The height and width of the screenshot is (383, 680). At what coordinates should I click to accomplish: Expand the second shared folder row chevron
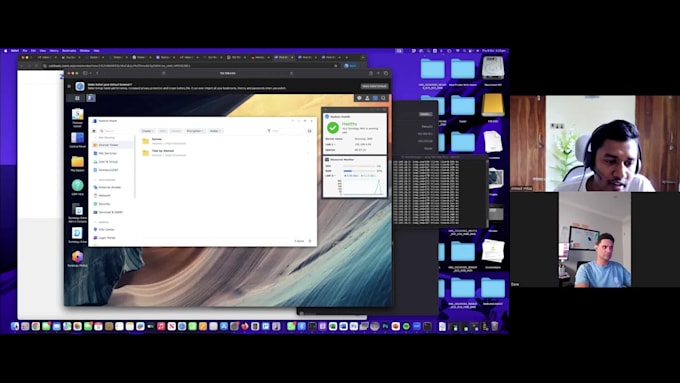308,153
